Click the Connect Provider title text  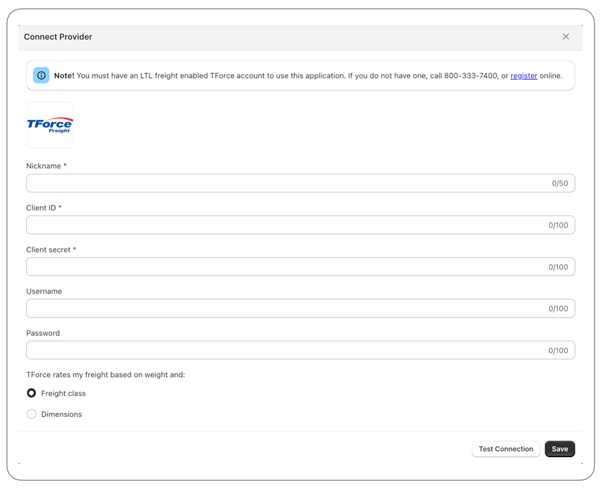(58, 37)
